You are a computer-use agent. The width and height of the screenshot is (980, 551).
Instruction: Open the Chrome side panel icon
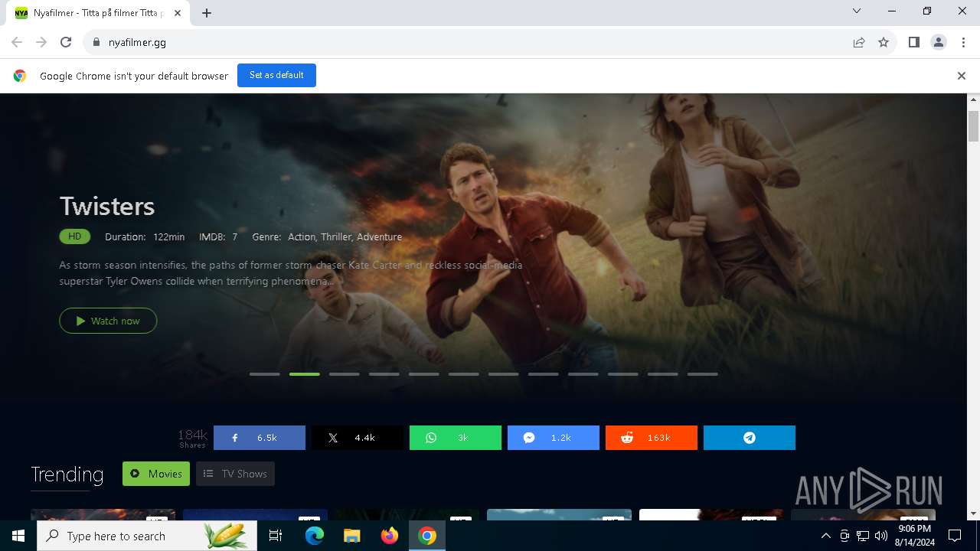click(x=914, y=43)
